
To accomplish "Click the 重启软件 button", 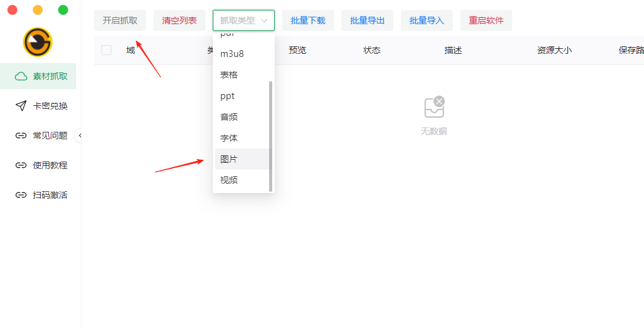I will coord(486,20).
